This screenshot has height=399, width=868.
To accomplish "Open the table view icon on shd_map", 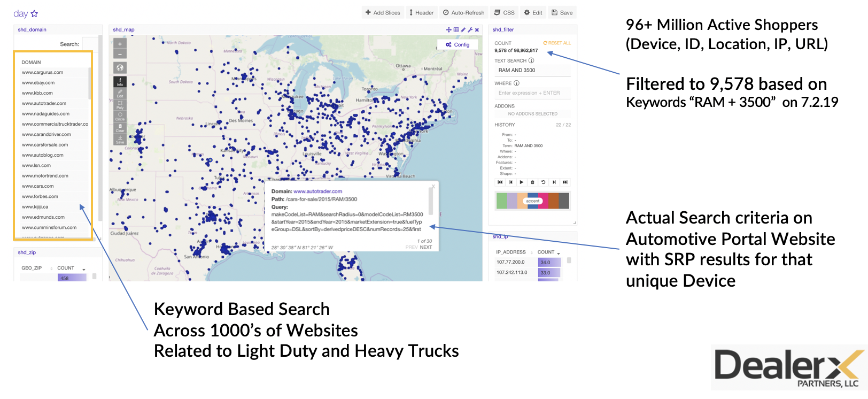I will (x=456, y=30).
